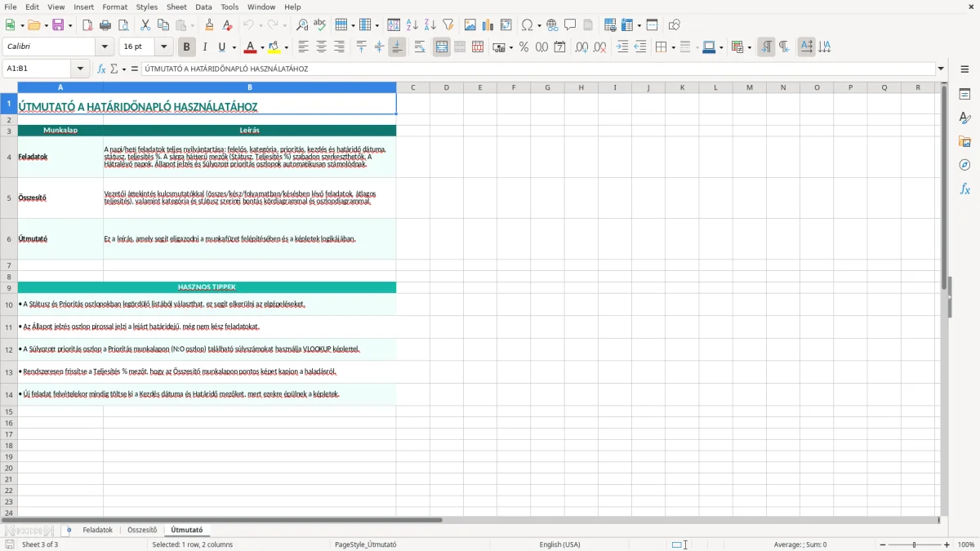The width and height of the screenshot is (980, 551).
Task: Open sidebar Styles panel icon
Action: click(x=964, y=118)
